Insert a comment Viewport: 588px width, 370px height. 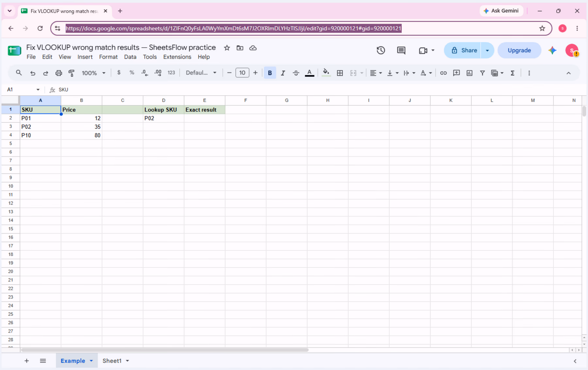point(456,73)
